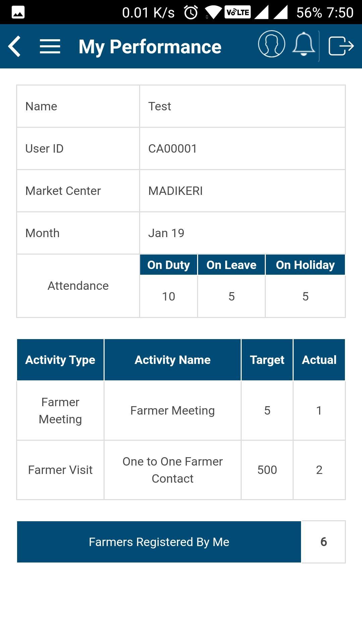Tap the MADIKERI market center value
The height and width of the screenshot is (644, 362).
(175, 191)
